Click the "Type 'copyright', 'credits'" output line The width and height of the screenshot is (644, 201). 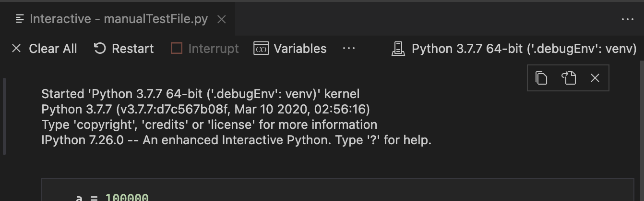tap(209, 125)
